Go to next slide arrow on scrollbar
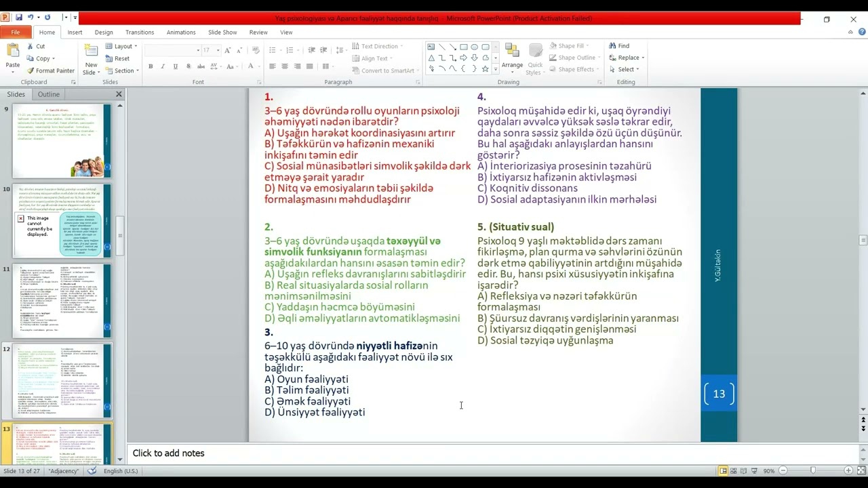868x488 pixels. (863, 428)
